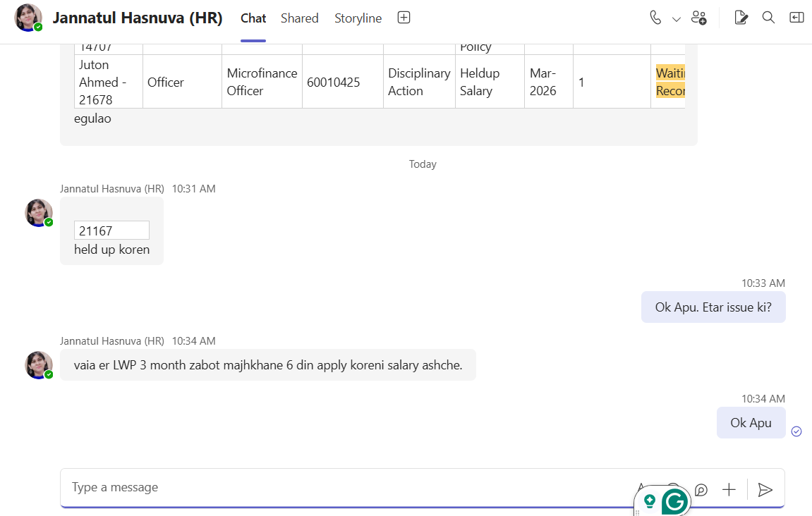Viewport: 812px width, 516px height.
Task: Click the Send message arrow icon
Action: [x=765, y=489]
